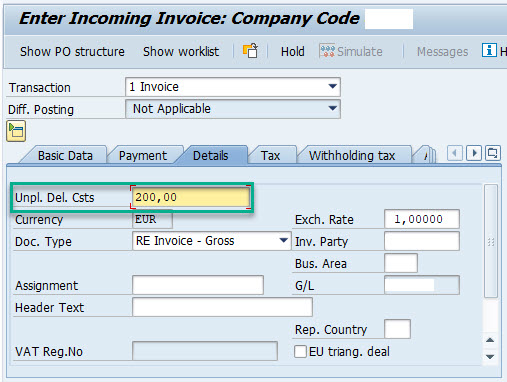Click the Messages button
507x382 pixels.
pos(442,52)
